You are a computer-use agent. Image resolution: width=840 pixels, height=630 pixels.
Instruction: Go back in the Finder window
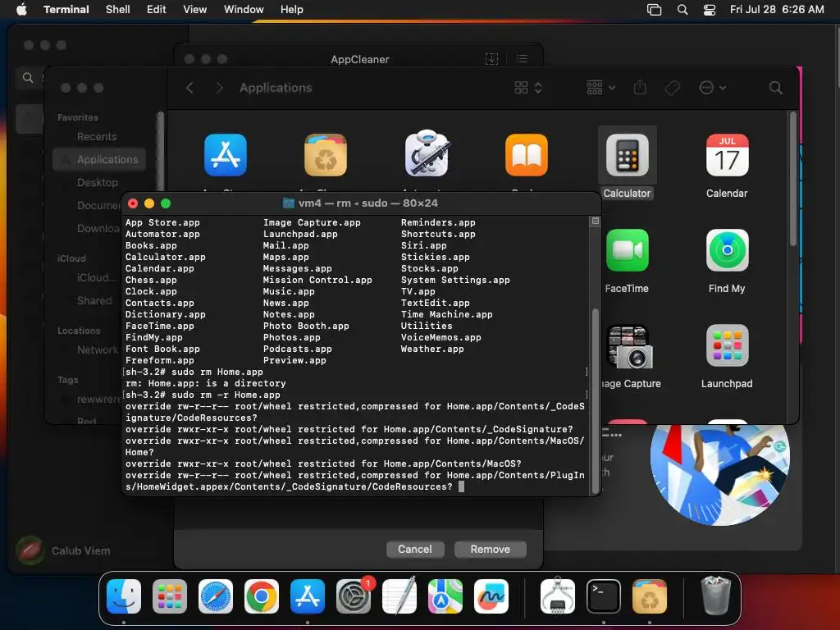click(x=189, y=88)
